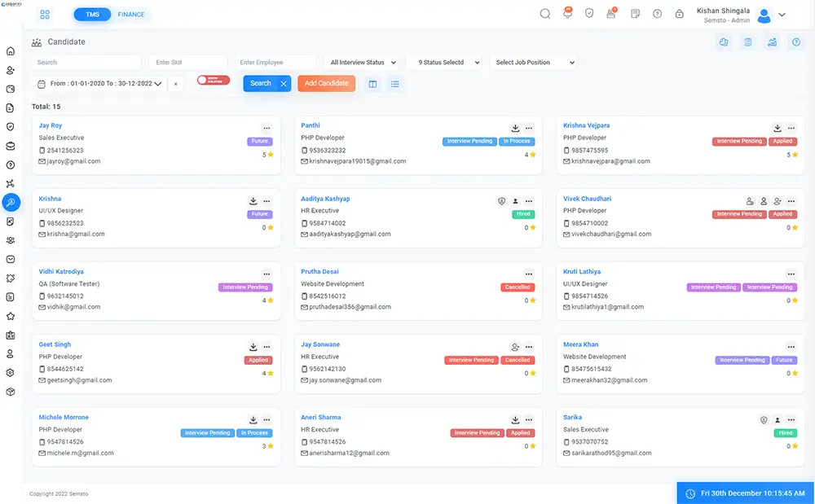Click the lock icon in header
Viewport: 815px width, 504px height.
679,14
